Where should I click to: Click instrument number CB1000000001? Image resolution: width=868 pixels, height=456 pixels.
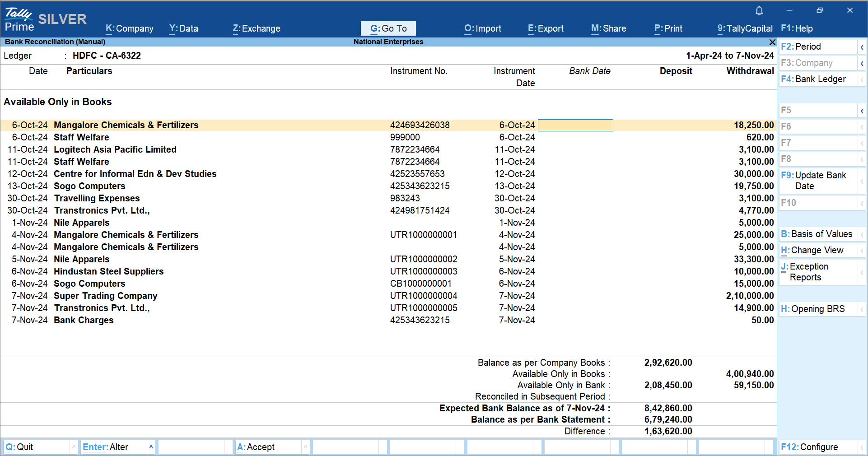coord(421,284)
